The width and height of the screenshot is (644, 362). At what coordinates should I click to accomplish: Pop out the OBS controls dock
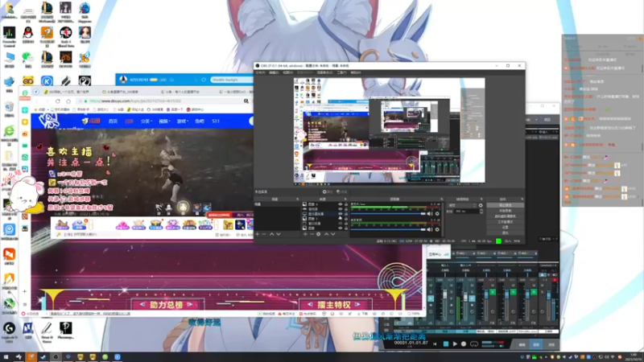pos(521,199)
